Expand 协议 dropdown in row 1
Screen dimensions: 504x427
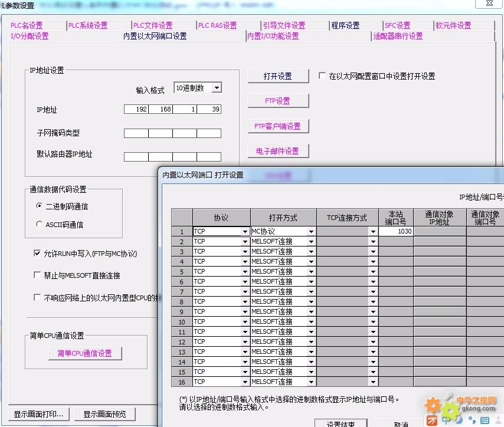245,231
